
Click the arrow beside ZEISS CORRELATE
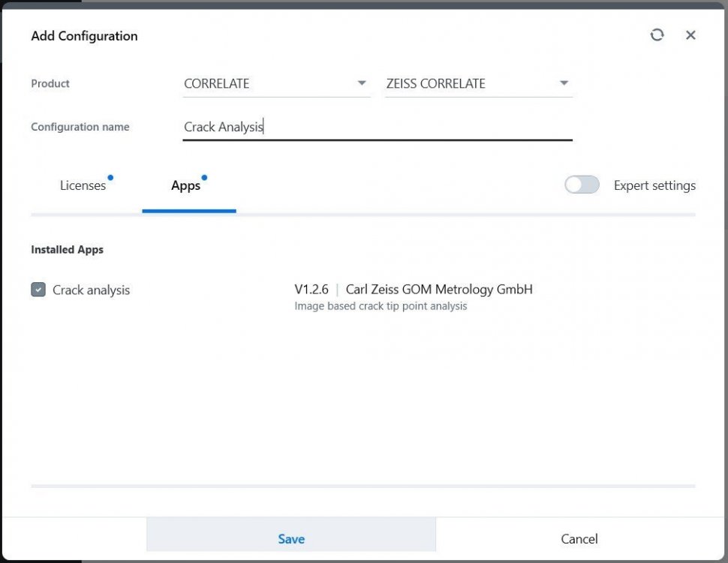[564, 83]
